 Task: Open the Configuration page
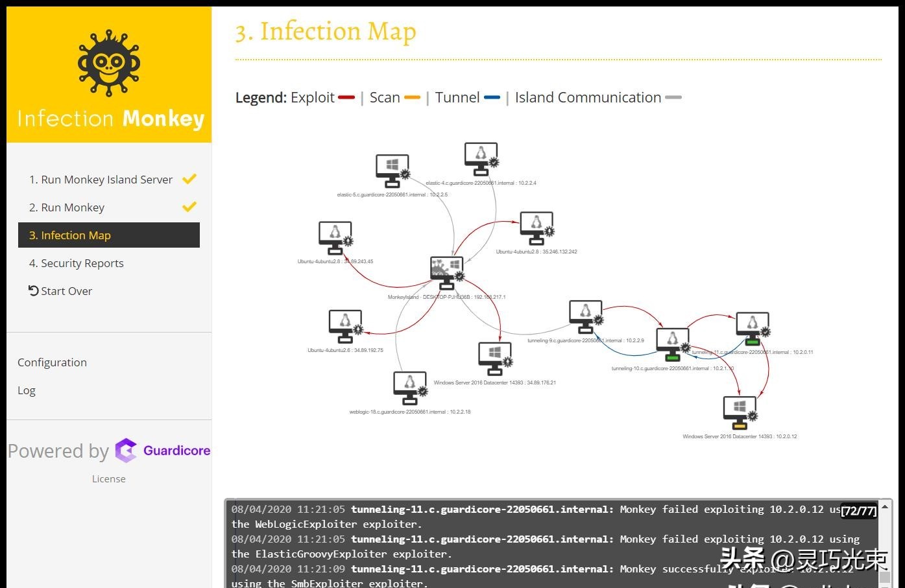point(52,362)
